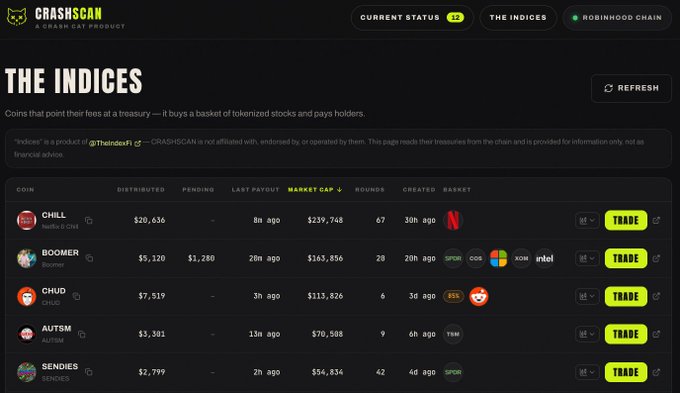Click the 85% badge in CHUD basket
Viewport: 680px width, 393px height.
[x=453, y=296]
